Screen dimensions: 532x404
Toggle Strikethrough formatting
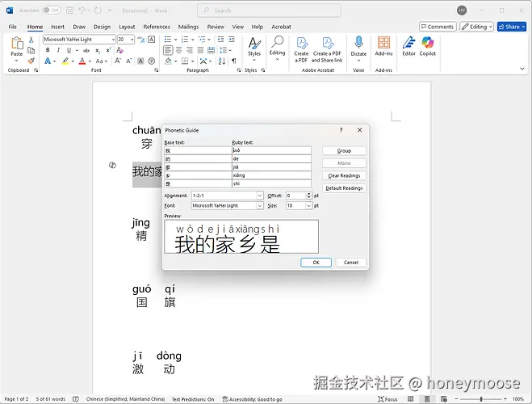(x=86, y=50)
